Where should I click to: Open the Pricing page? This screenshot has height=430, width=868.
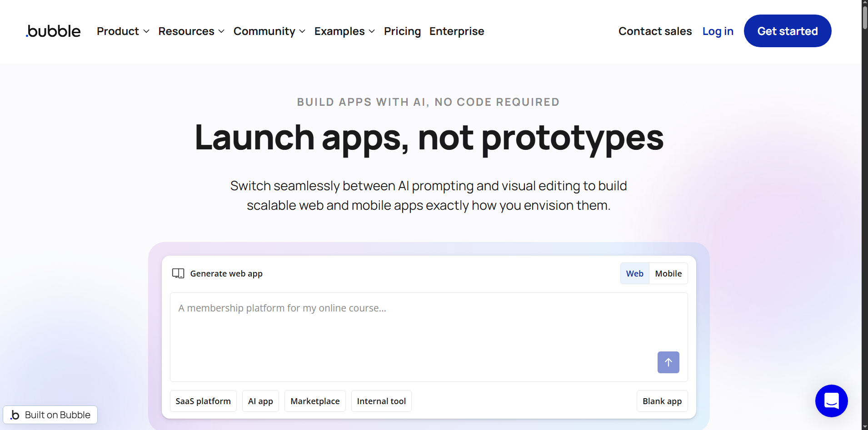click(x=402, y=31)
